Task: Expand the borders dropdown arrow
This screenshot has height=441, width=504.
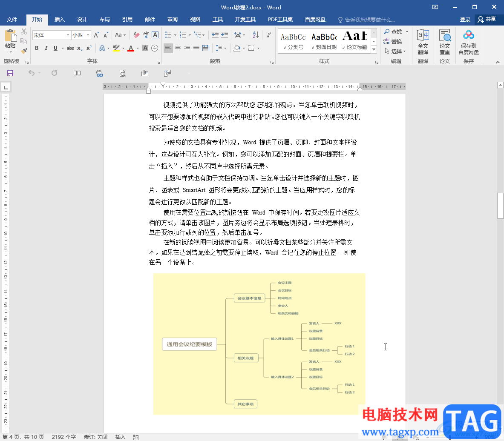Action: (x=259, y=49)
